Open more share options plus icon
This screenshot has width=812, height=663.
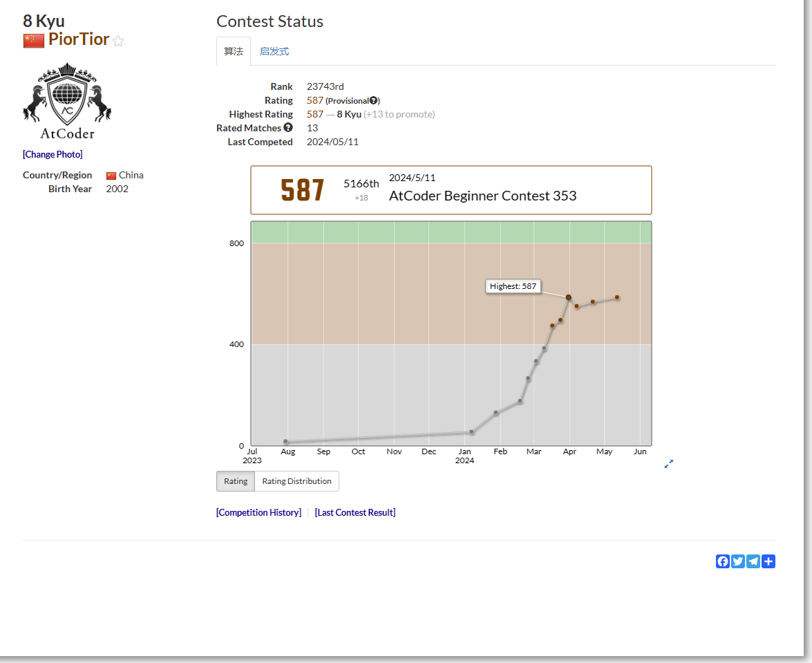click(x=768, y=561)
